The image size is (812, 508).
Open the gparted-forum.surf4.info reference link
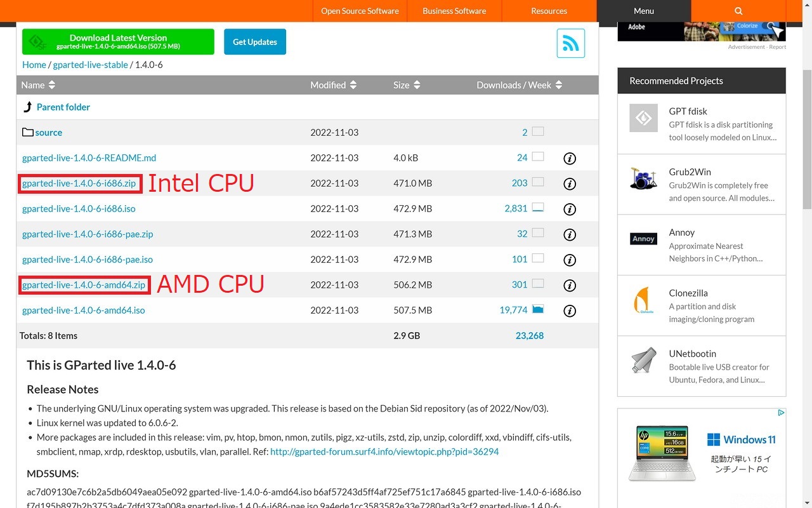384,452
